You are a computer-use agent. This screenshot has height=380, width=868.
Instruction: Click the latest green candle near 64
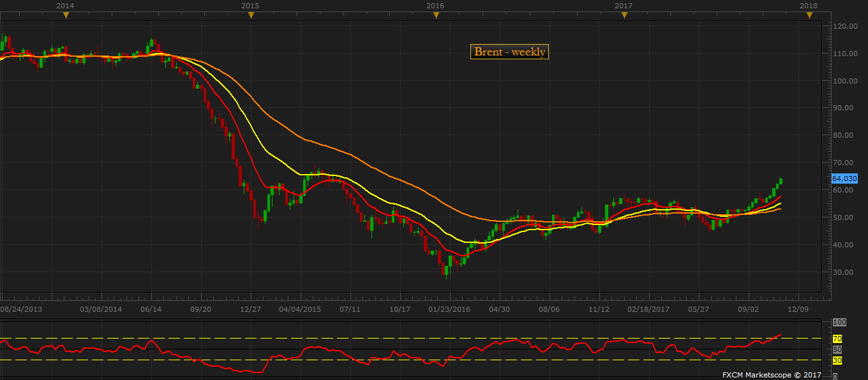click(781, 181)
